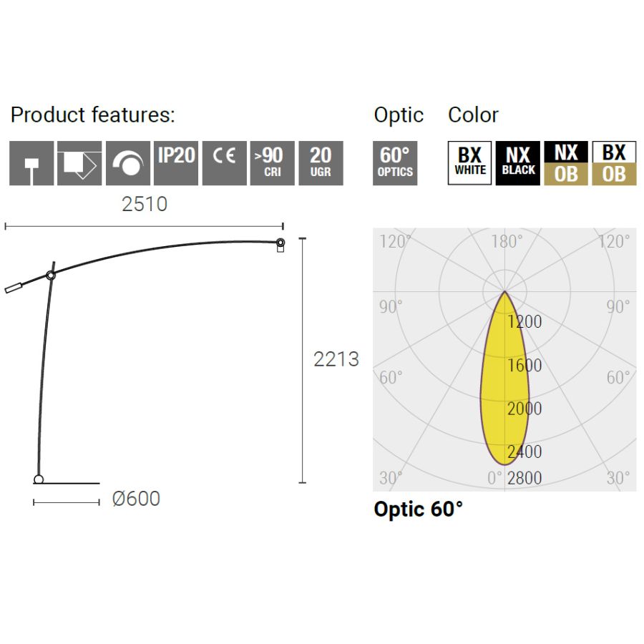Click the 2510 width dimension label

point(145,205)
